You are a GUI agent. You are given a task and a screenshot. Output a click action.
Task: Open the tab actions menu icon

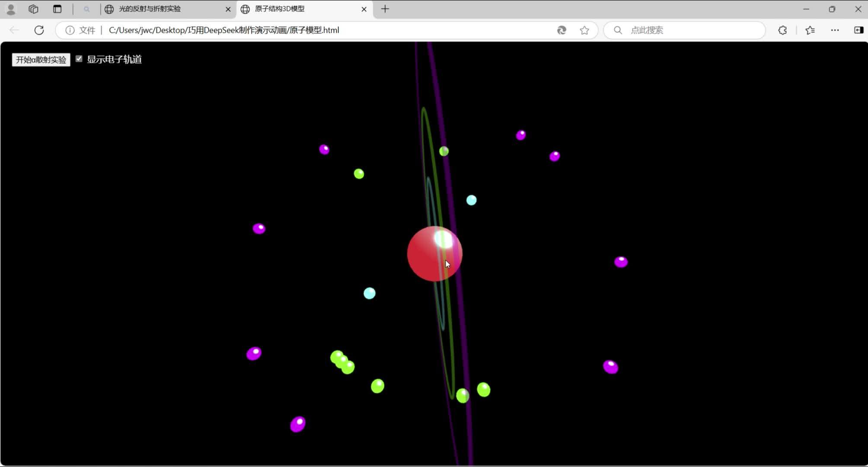(x=57, y=9)
